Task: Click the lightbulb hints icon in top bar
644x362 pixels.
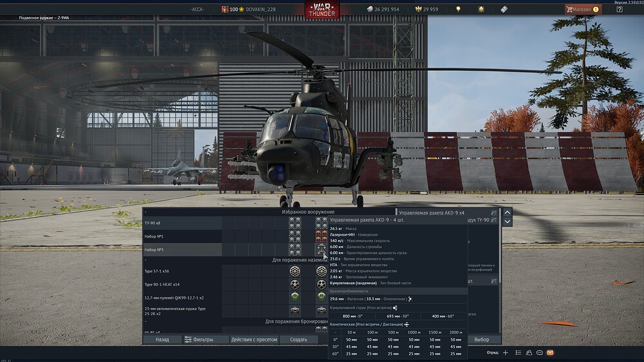Action: (x=459, y=9)
